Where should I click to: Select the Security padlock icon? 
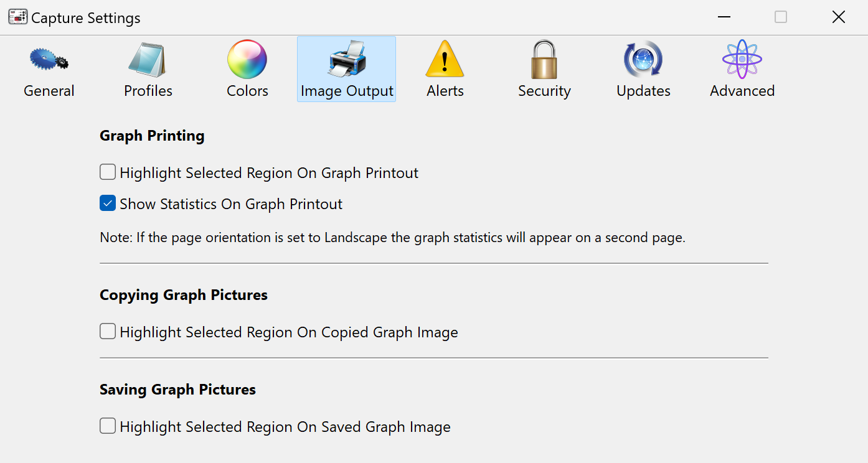[544, 60]
